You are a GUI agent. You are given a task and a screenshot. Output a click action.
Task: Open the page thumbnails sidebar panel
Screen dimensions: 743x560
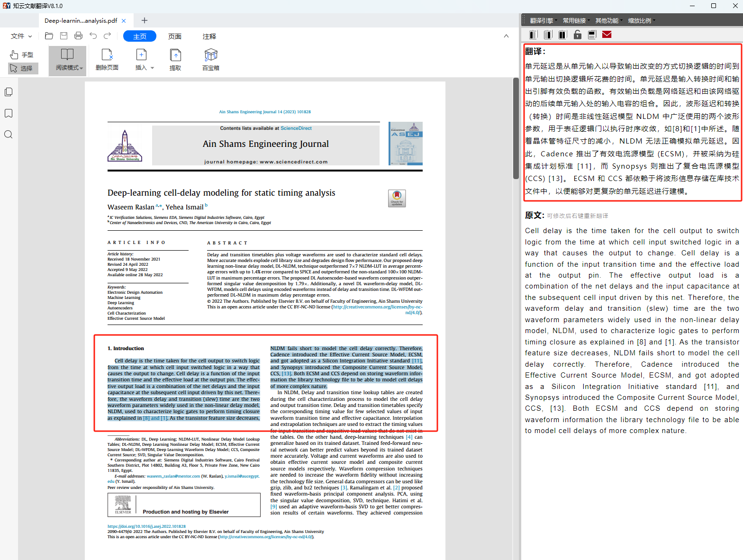(x=9, y=92)
